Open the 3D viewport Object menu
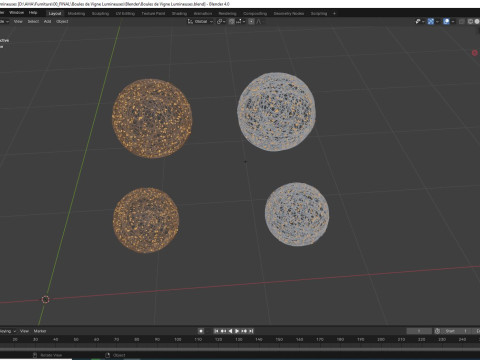The height and width of the screenshot is (360, 480). [62, 21]
